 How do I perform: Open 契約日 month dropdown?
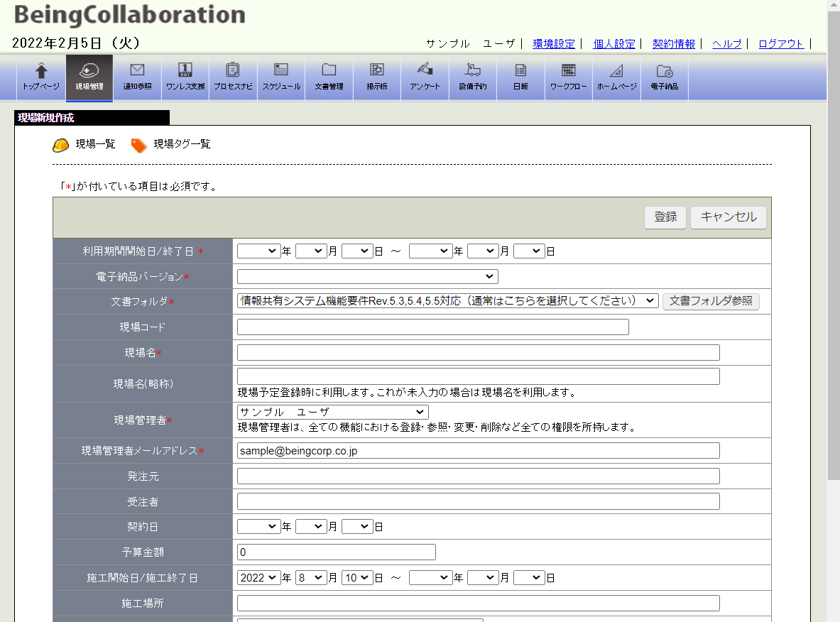point(311,527)
